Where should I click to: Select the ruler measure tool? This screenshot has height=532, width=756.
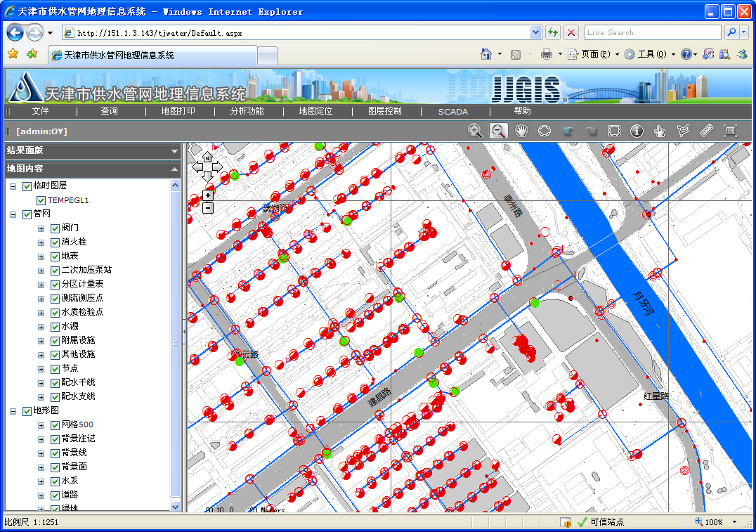[x=707, y=131]
